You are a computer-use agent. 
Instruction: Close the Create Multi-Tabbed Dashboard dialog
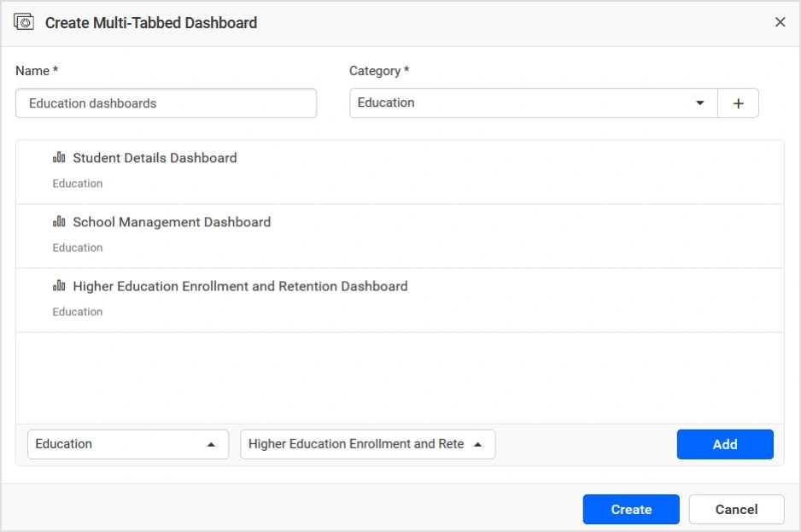(780, 22)
